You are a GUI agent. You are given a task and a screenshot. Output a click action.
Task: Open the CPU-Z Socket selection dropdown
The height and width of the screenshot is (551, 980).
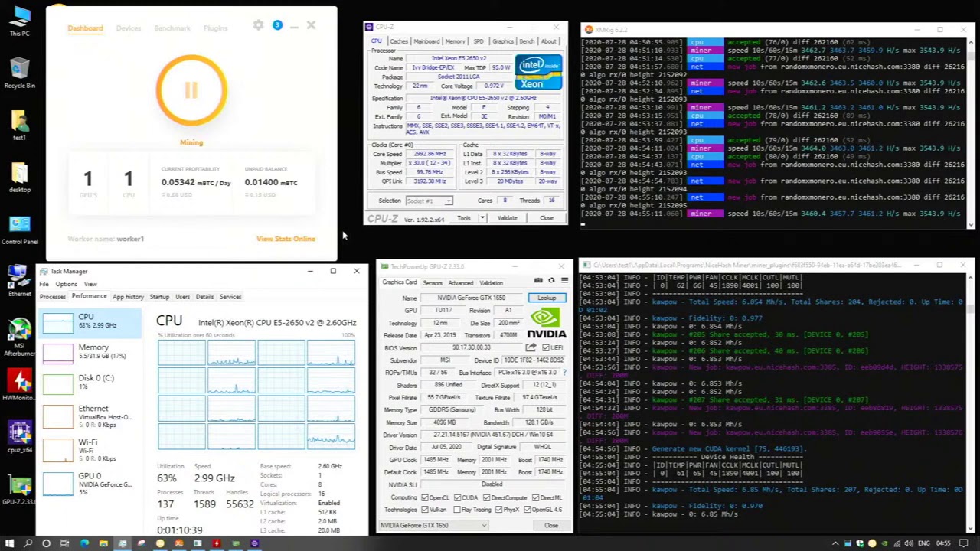[429, 201]
